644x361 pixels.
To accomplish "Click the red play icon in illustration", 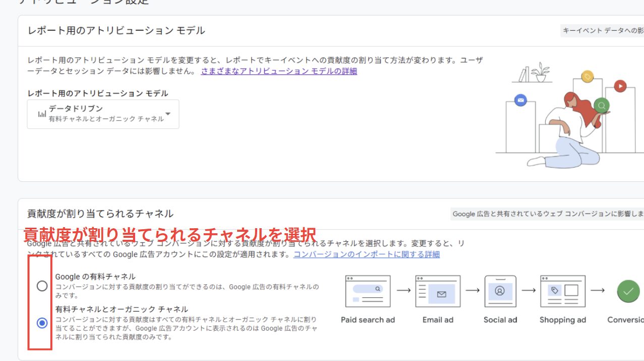I will pyautogui.click(x=620, y=86).
